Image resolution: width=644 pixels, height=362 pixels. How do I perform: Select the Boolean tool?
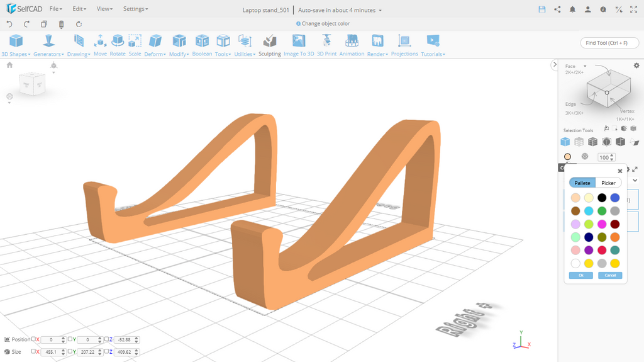[202, 42]
